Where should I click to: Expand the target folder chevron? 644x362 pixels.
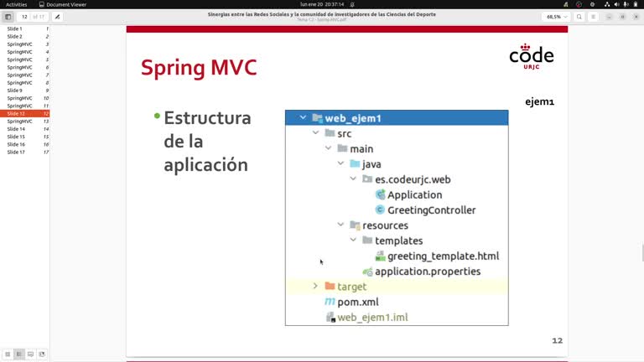(x=315, y=286)
